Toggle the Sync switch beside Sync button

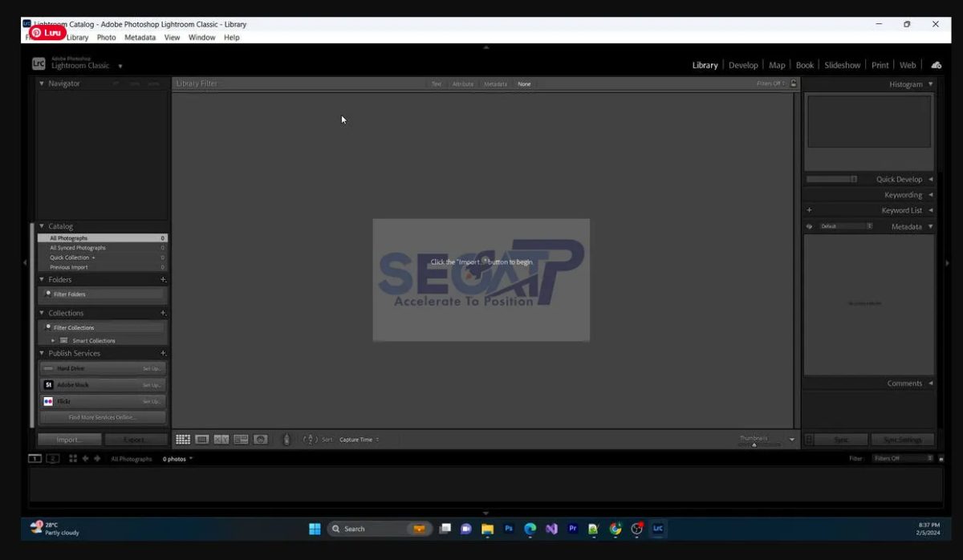[x=809, y=440]
